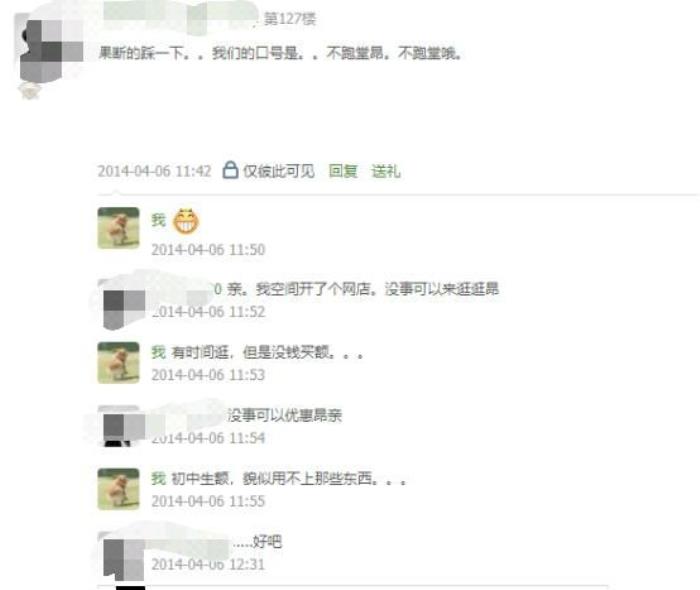Click the 仅彼此可见 visibility label
The height and width of the screenshot is (590, 700).
279,171
